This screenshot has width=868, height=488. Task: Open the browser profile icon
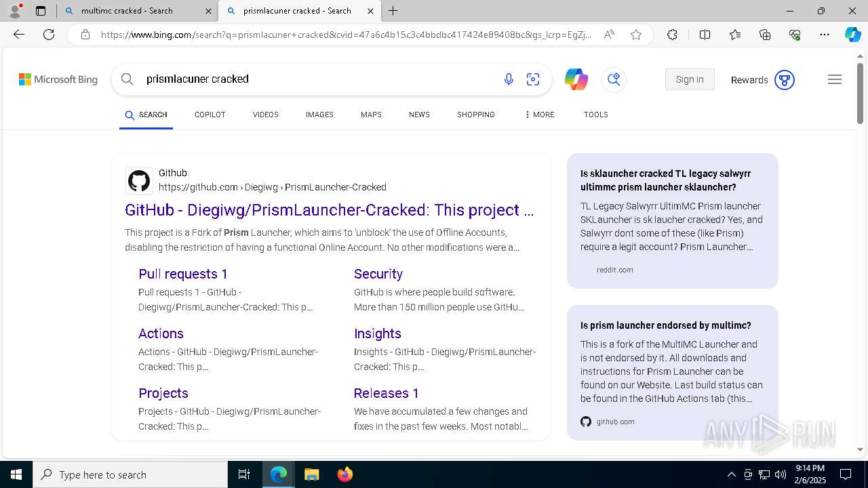[x=15, y=11]
